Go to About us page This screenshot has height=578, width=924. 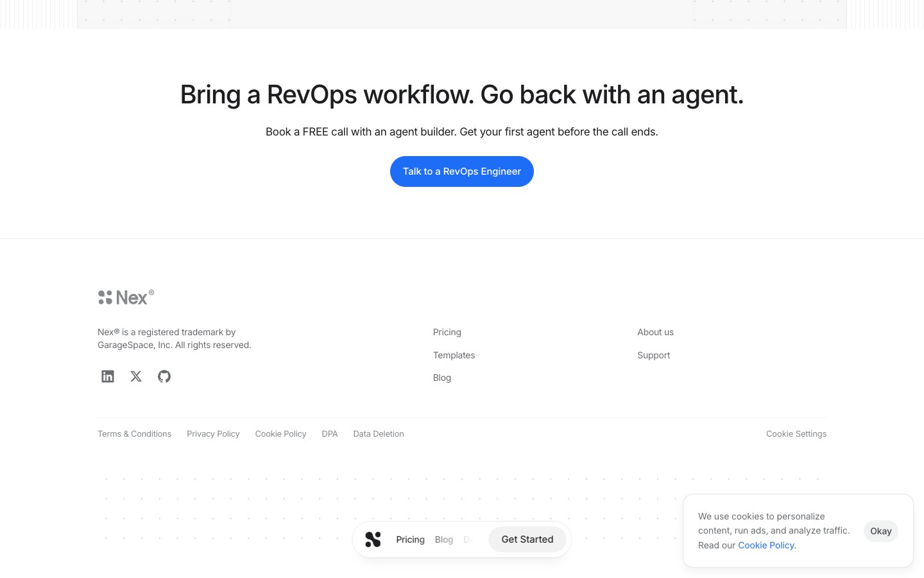point(656,332)
